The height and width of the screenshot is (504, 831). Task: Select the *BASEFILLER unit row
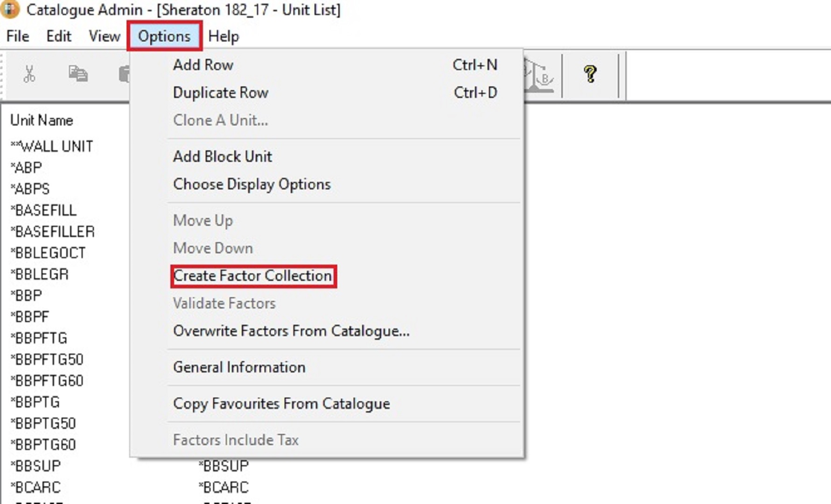pyautogui.click(x=53, y=231)
